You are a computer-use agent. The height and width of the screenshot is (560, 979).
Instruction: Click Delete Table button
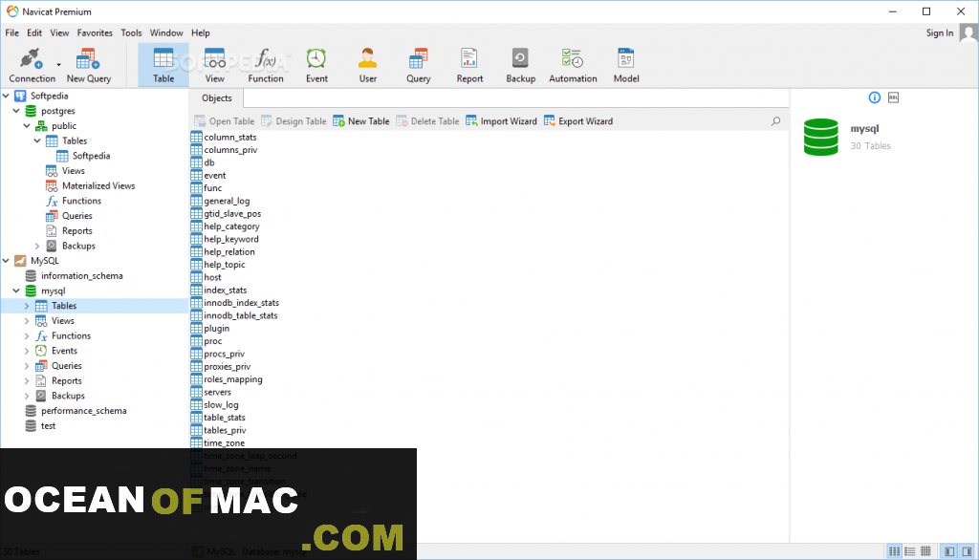pos(427,121)
